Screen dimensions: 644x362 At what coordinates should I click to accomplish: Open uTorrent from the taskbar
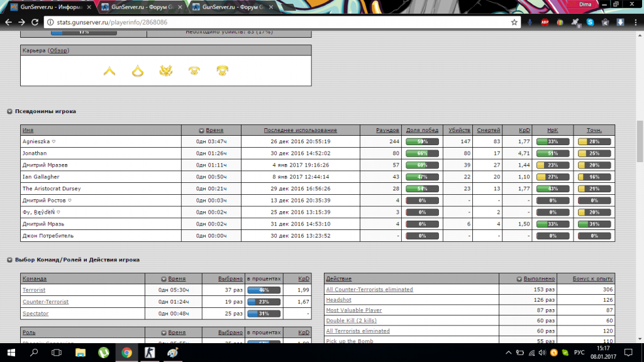tap(103, 353)
